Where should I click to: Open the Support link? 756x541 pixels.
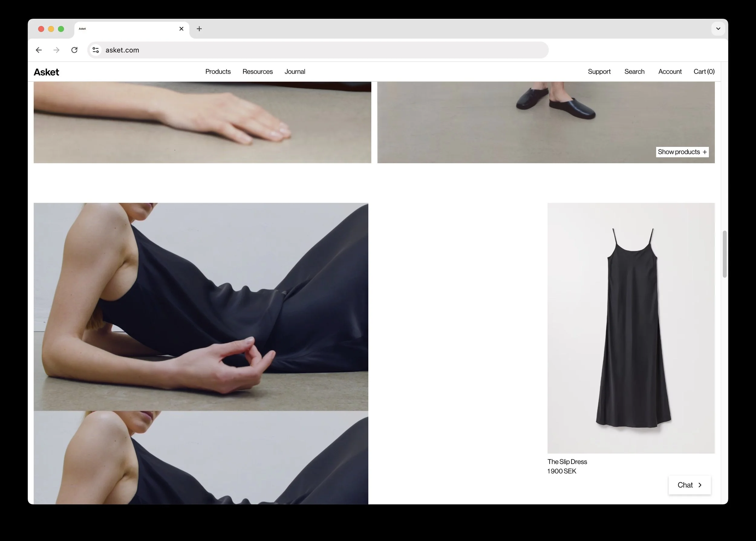(599, 72)
